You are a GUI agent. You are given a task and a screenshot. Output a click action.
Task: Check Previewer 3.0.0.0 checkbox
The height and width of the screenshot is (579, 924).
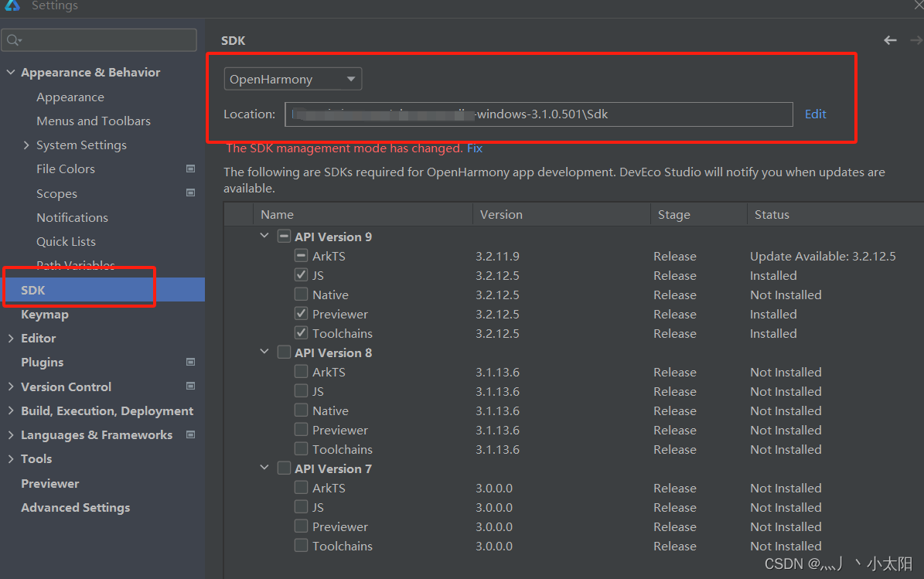point(301,526)
